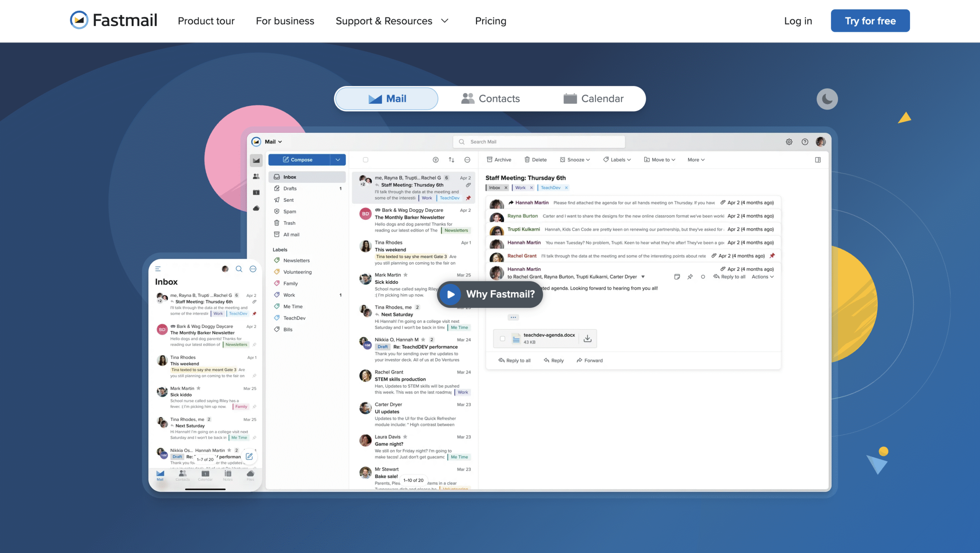Click the filter icon above message list
980x553 pixels.
tap(435, 160)
